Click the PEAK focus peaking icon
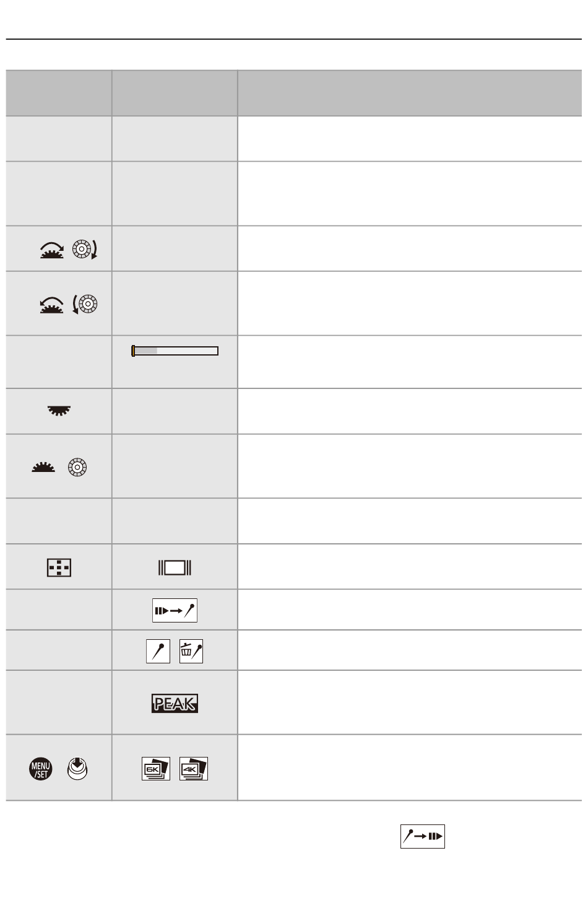 pos(175,703)
